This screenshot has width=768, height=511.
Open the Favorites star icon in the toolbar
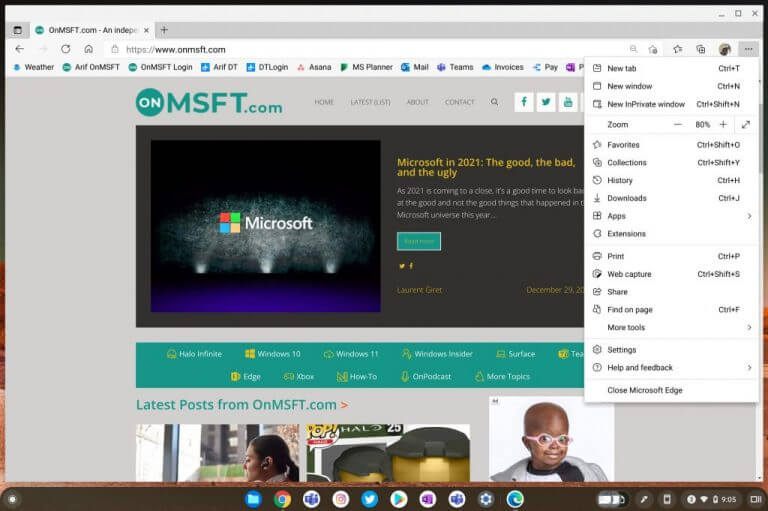[x=678, y=49]
